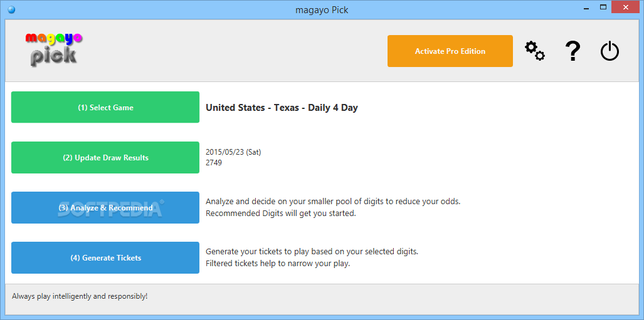Open (3) Analyze & Recommend

click(105, 207)
